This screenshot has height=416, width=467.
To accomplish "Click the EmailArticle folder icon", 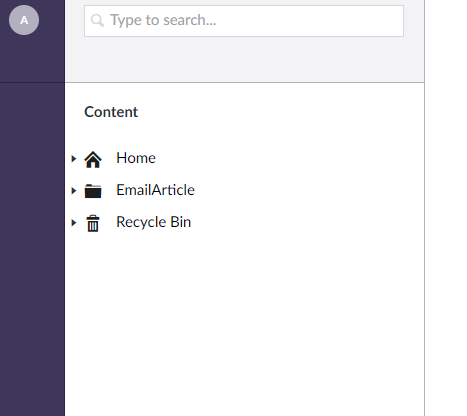I will (x=93, y=191).
